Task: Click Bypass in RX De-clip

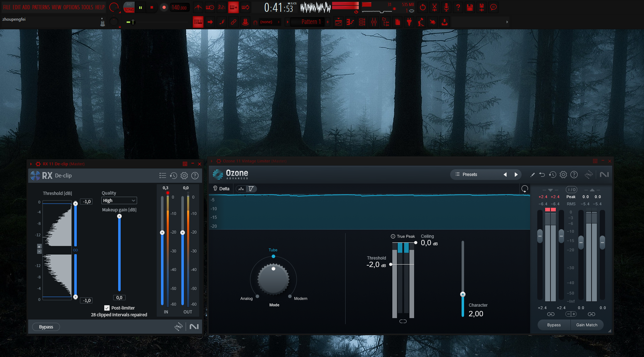Action: (46, 327)
